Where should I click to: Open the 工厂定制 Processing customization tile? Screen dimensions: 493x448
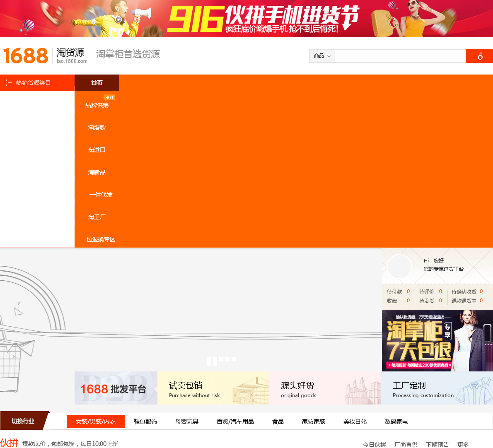(437, 388)
